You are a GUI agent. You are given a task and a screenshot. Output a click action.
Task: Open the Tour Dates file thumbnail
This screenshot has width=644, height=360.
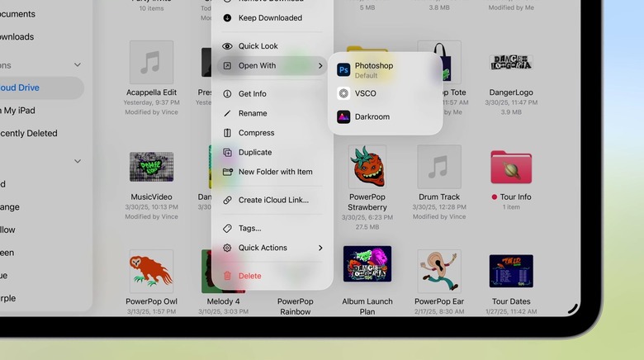click(511, 271)
